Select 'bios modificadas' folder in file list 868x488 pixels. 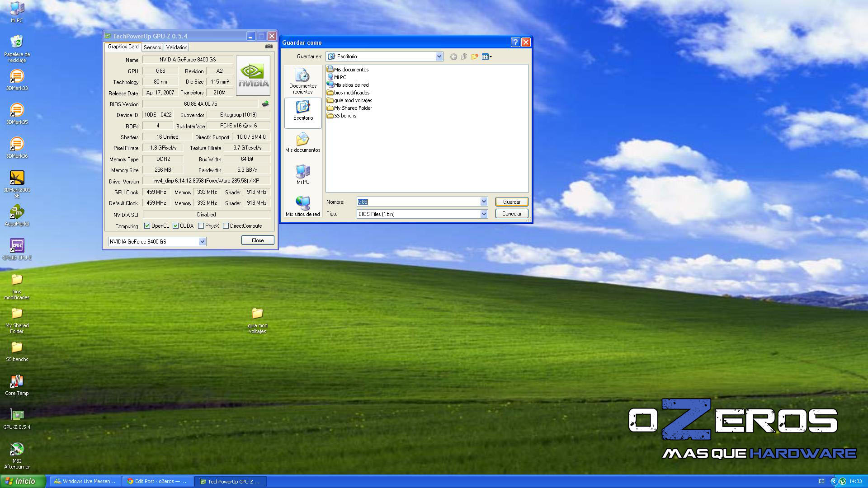point(348,93)
